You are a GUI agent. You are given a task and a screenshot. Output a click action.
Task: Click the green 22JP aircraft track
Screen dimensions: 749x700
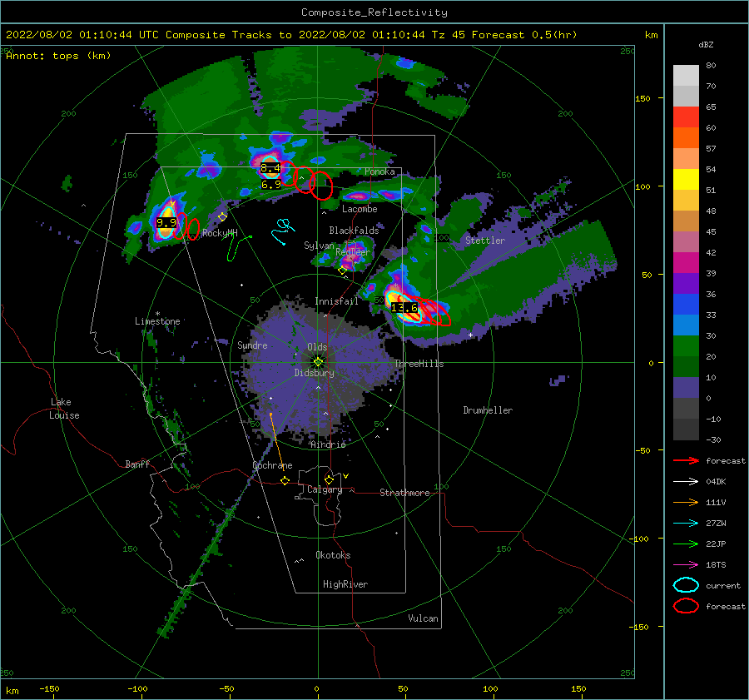coord(237,247)
